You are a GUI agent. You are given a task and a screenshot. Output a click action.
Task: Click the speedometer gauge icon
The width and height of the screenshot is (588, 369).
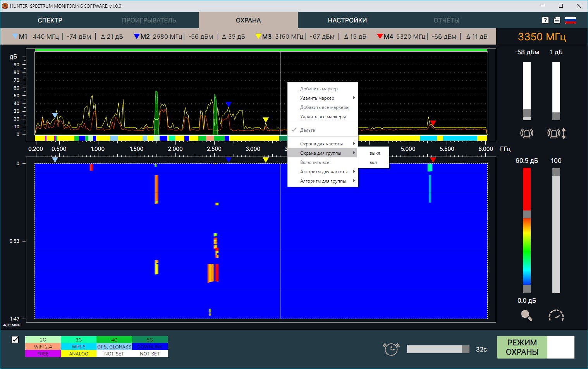[x=556, y=316]
